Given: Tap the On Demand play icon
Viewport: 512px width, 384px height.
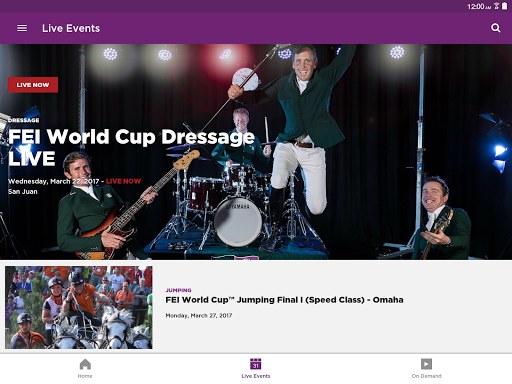Looking at the screenshot, I should pos(426,364).
